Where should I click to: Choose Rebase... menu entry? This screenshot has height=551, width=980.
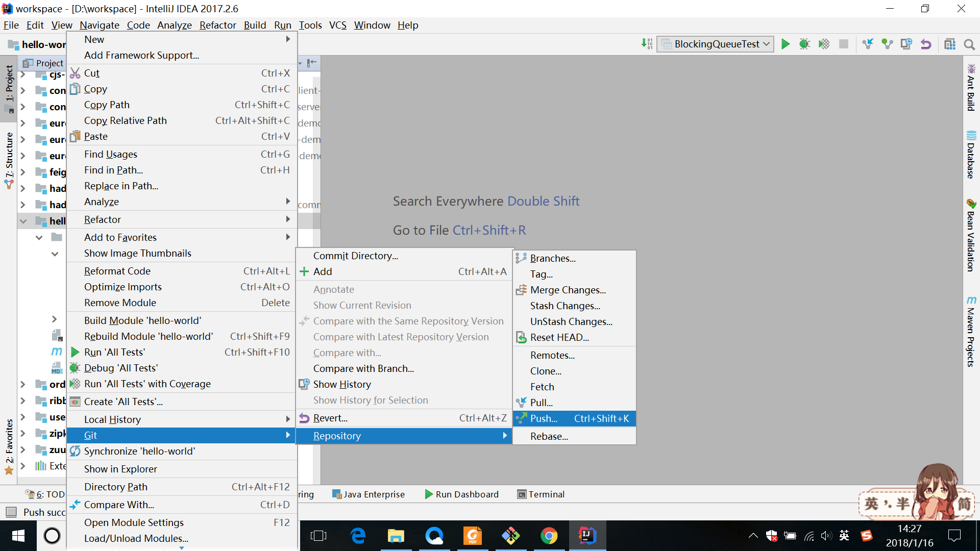pyautogui.click(x=574, y=437)
